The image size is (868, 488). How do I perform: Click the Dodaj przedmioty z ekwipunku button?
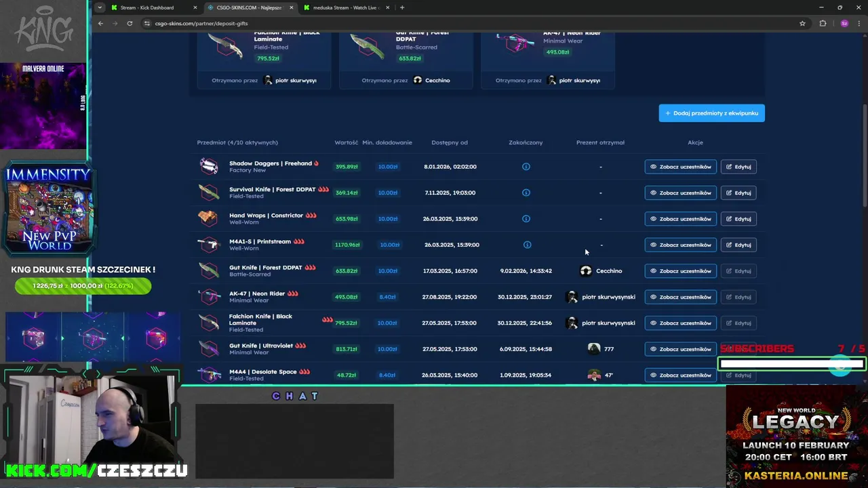(711, 113)
